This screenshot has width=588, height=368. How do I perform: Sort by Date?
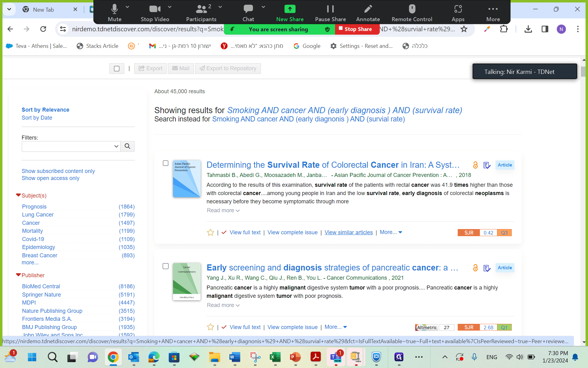37,118
